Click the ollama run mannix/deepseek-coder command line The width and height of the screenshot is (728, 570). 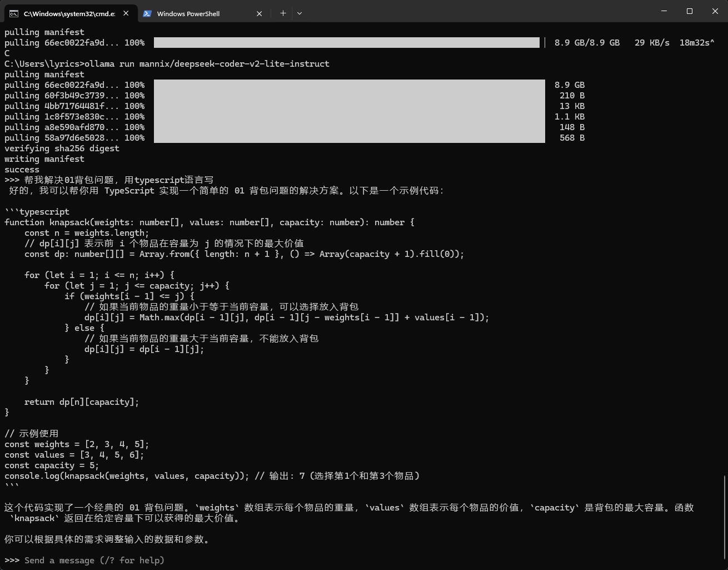pos(167,64)
